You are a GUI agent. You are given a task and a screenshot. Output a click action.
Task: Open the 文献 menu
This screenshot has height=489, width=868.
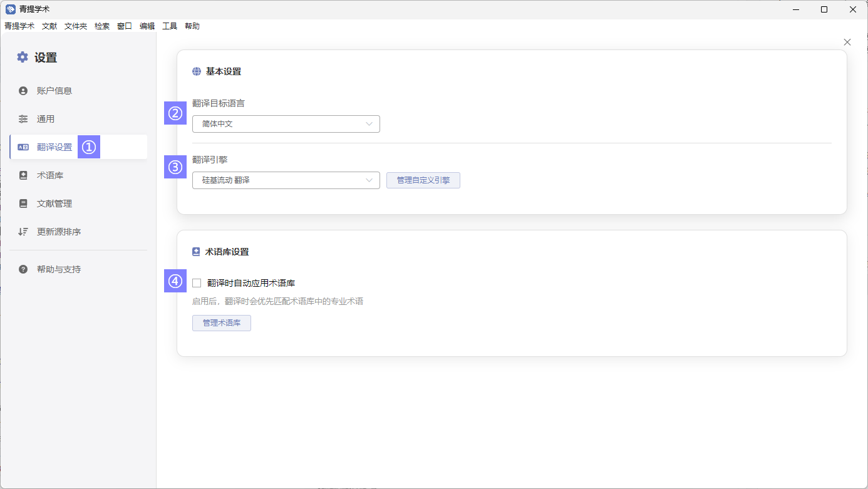[x=49, y=26]
